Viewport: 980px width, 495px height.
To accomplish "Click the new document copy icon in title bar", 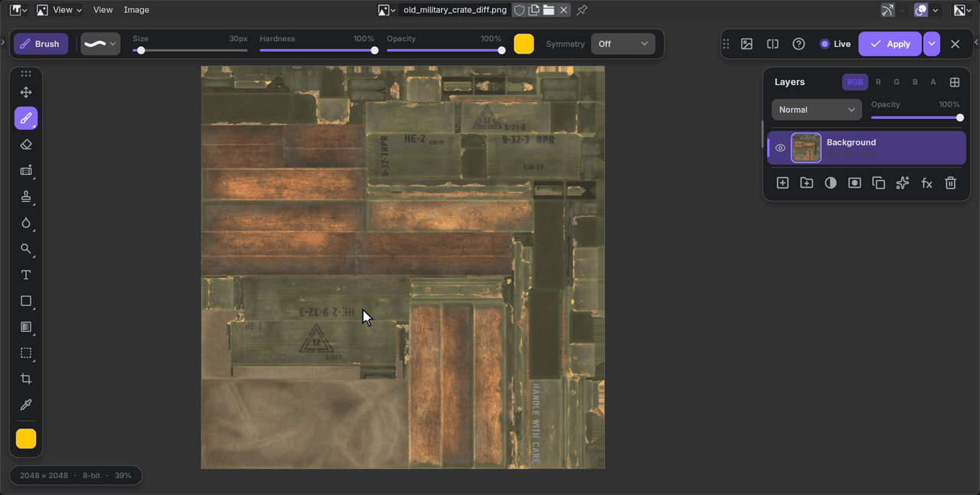I will (x=534, y=10).
